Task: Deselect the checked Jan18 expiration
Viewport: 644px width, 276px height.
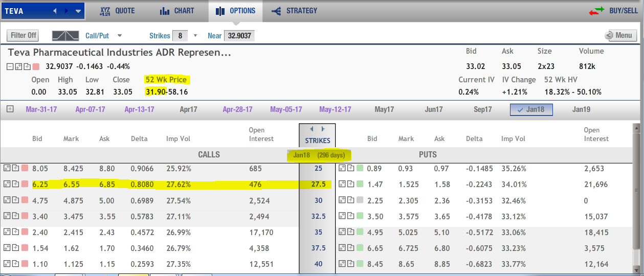Action: point(531,109)
